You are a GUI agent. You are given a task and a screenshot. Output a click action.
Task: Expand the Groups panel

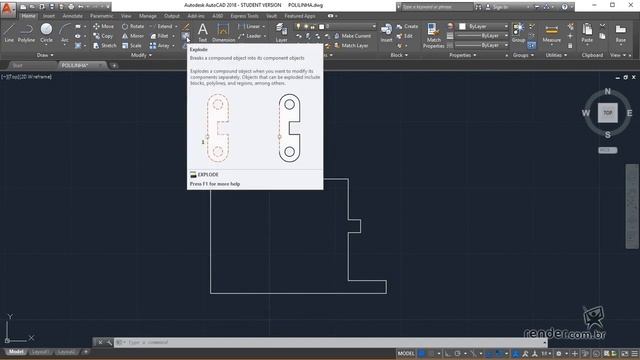(x=523, y=55)
